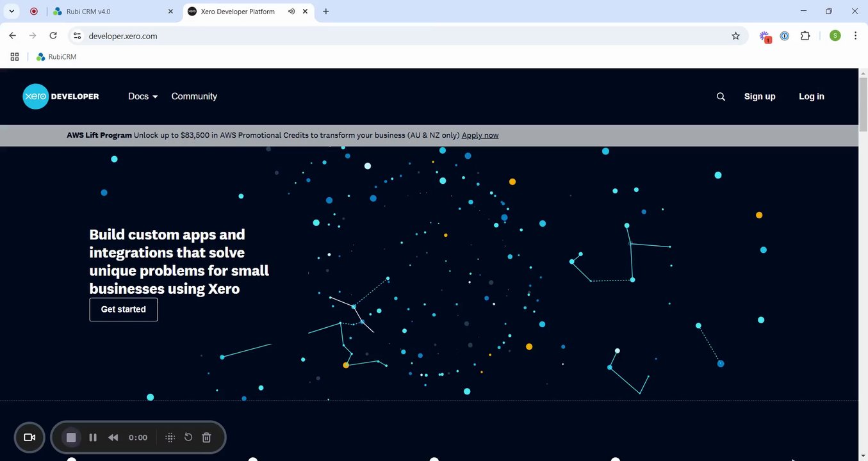Open a new tab with plus button
The height and width of the screenshot is (461, 868).
click(x=325, y=12)
